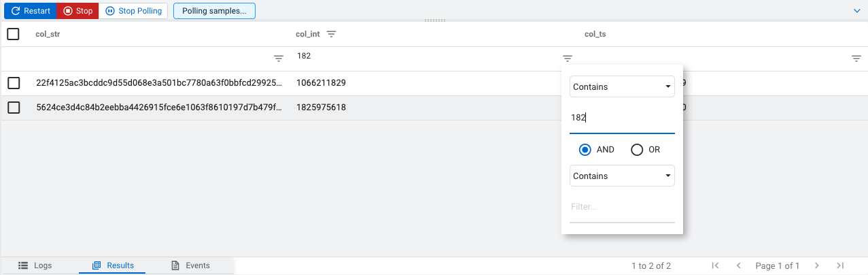The image size is (868, 275).
Task: Switch to the Events tab
Action: (190, 265)
